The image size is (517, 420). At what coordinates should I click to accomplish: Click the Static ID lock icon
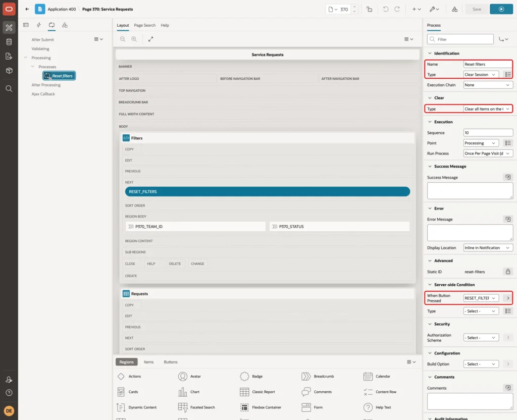click(508, 272)
